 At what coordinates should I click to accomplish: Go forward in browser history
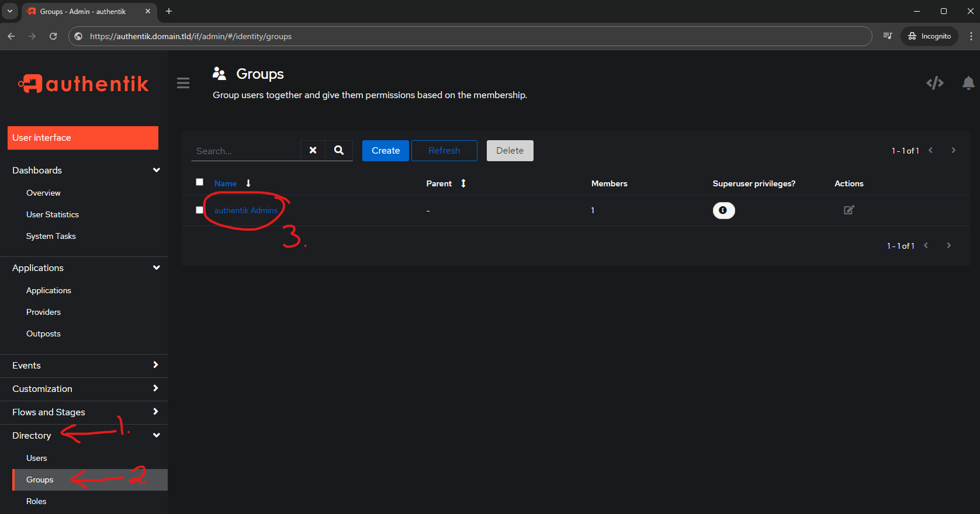pyautogui.click(x=32, y=36)
